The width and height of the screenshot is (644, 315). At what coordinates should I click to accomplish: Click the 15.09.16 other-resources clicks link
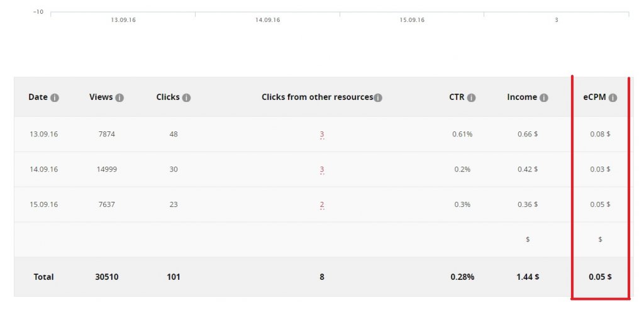tap(321, 205)
